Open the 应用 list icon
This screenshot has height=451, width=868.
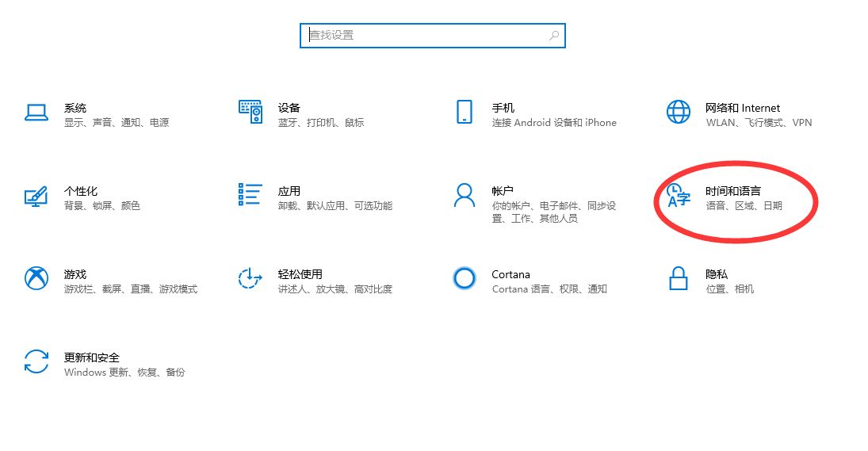[250, 195]
